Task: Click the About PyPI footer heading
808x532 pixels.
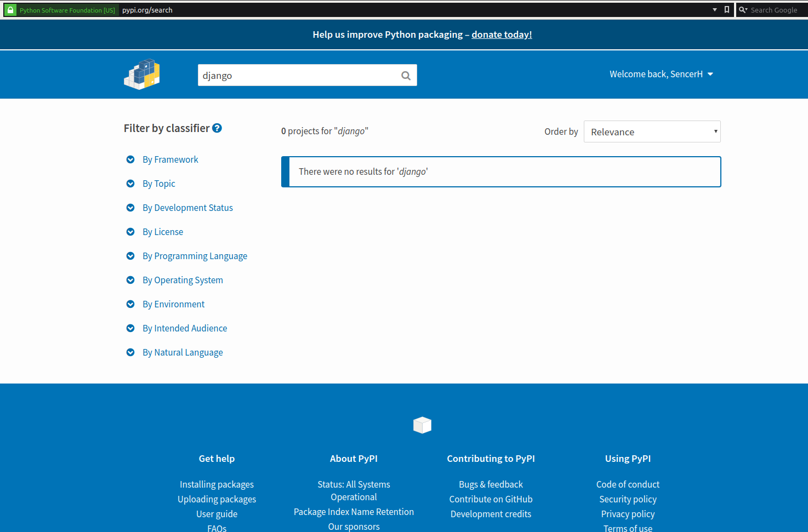Action: coord(354,459)
